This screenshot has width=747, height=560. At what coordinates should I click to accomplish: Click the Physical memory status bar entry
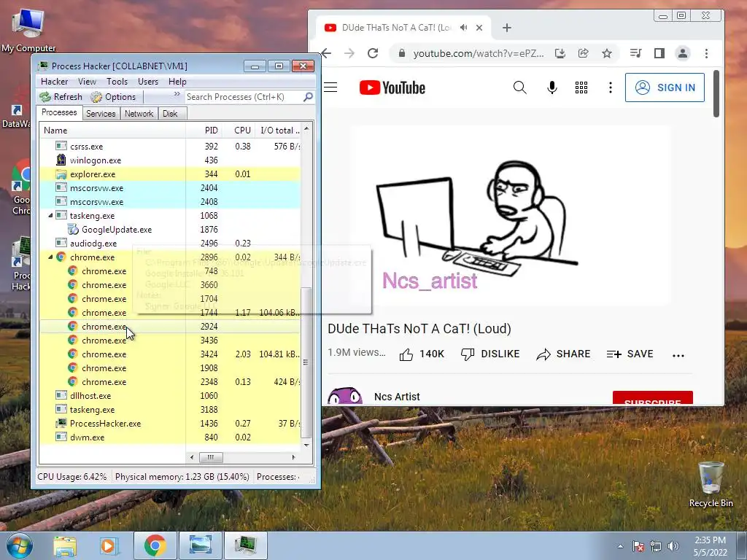tap(182, 477)
